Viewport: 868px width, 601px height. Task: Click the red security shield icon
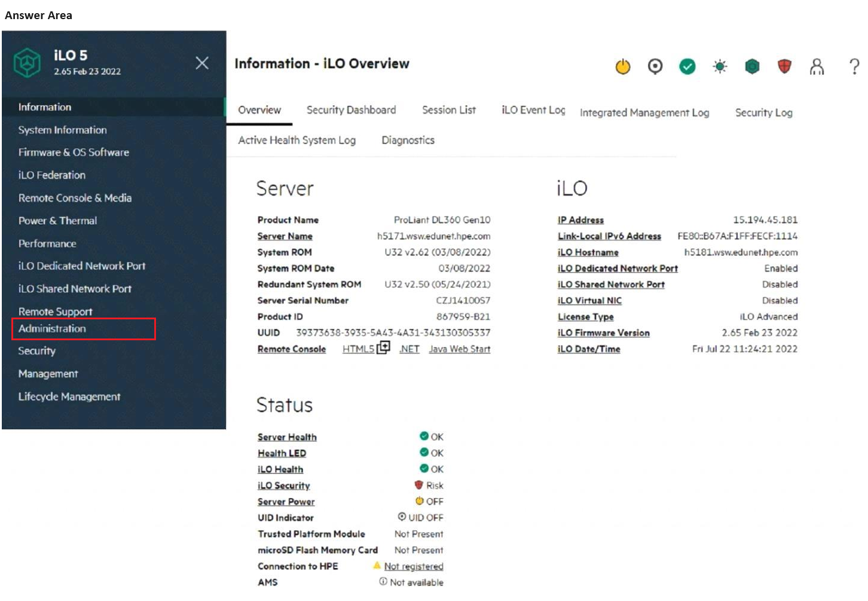coord(784,66)
